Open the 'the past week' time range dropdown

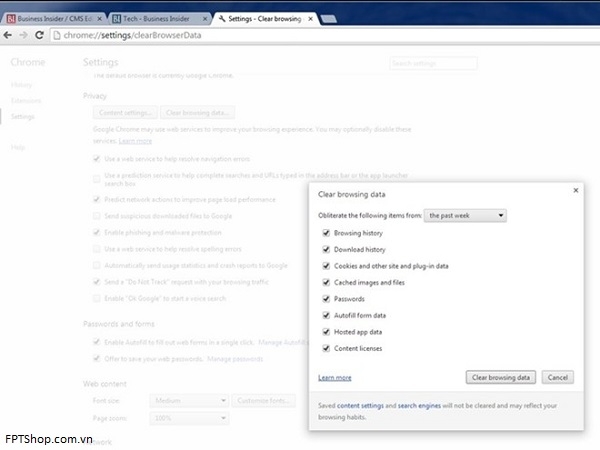(x=465, y=215)
